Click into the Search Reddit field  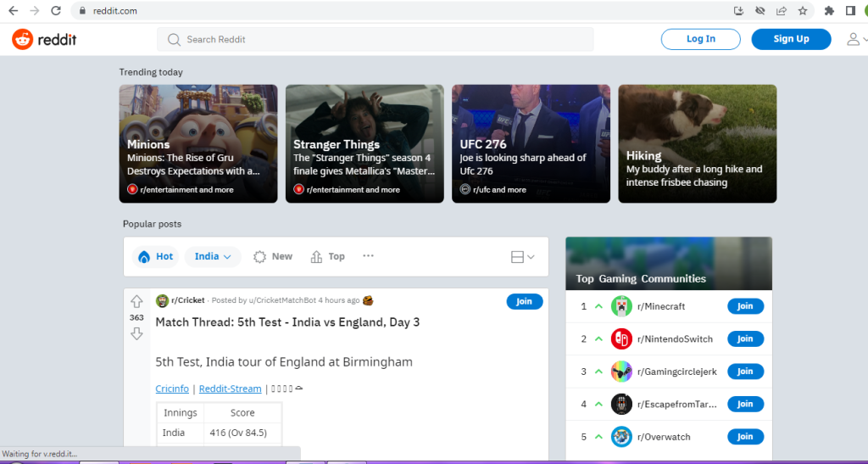pos(376,39)
